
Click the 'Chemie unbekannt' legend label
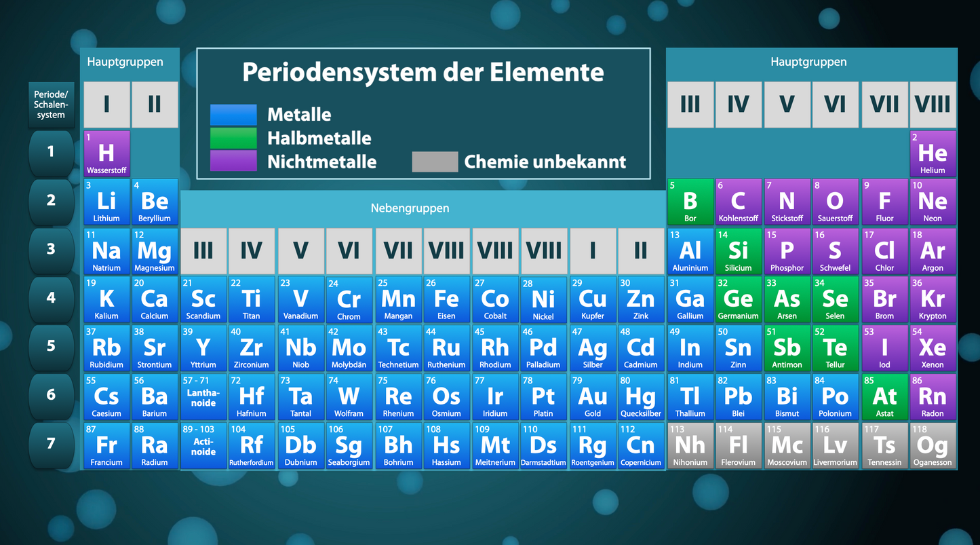(545, 162)
